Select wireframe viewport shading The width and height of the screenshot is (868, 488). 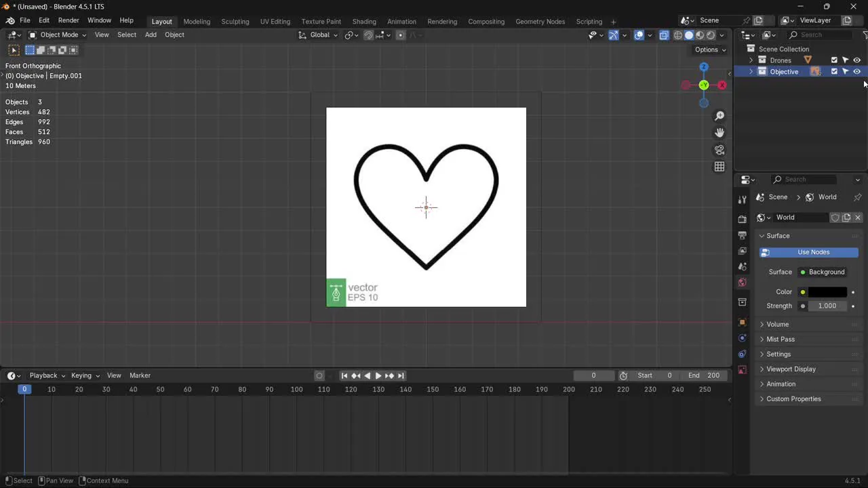click(x=678, y=35)
